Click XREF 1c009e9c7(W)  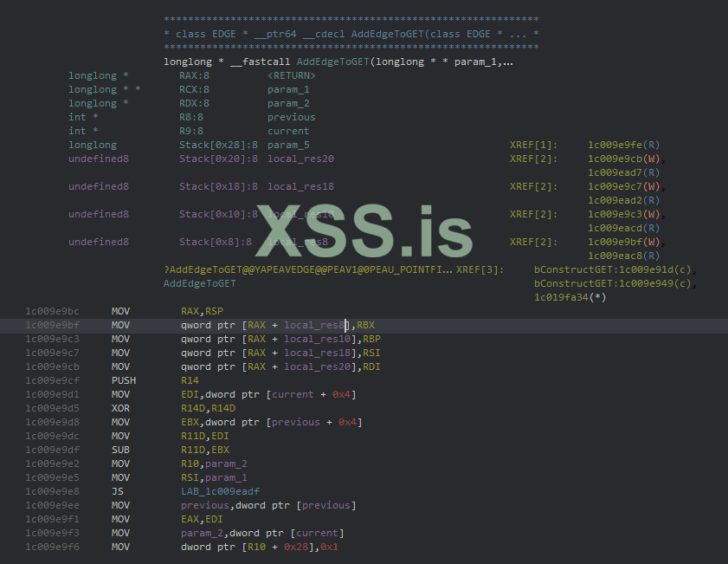(x=623, y=187)
